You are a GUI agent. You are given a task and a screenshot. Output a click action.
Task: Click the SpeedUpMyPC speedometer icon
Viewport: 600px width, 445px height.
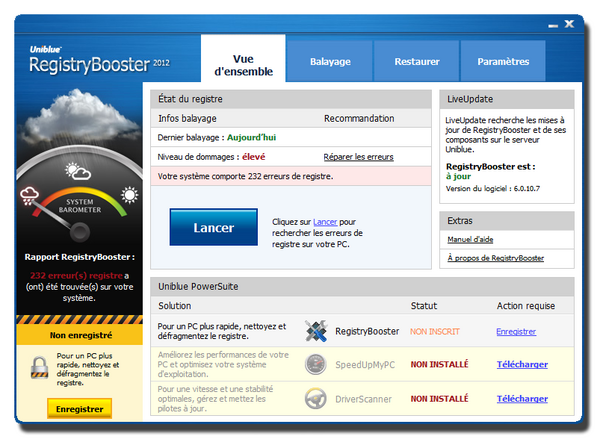click(x=316, y=364)
